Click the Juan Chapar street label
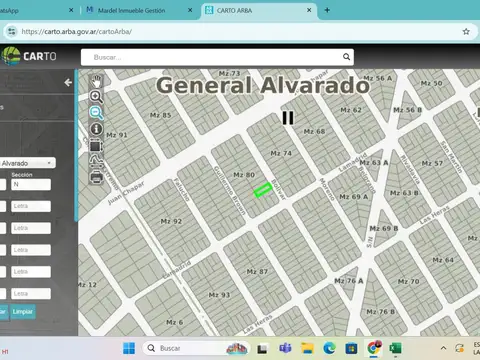 point(126,193)
